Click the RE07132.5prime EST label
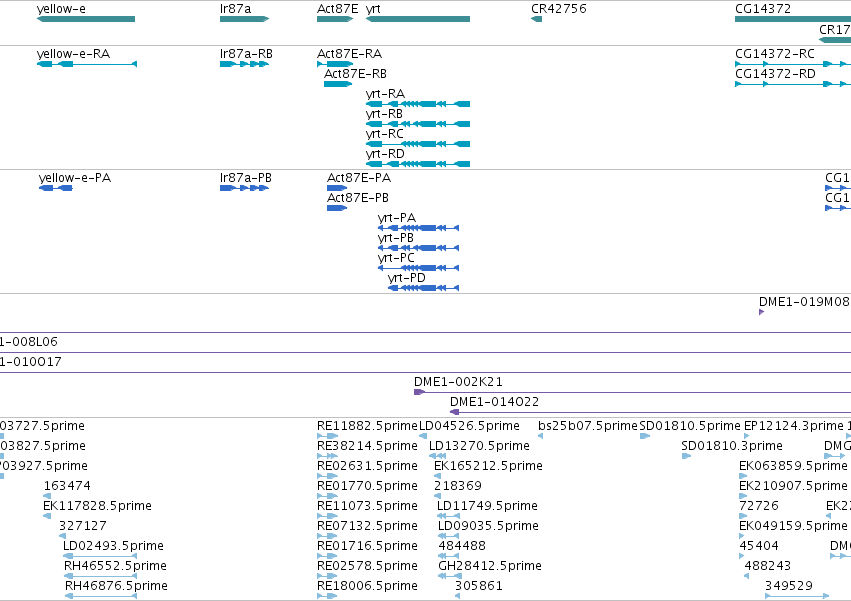This screenshot has width=851, height=601. click(367, 526)
